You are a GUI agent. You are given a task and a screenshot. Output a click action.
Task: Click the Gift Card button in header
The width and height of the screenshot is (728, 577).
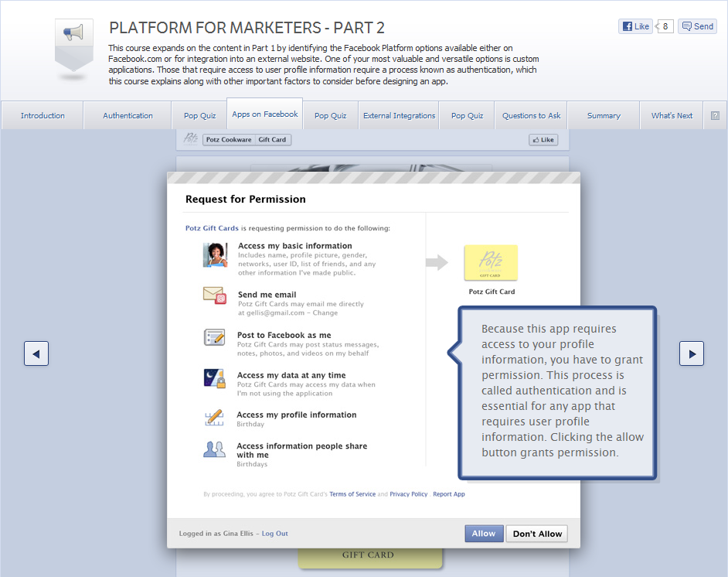pos(273,140)
